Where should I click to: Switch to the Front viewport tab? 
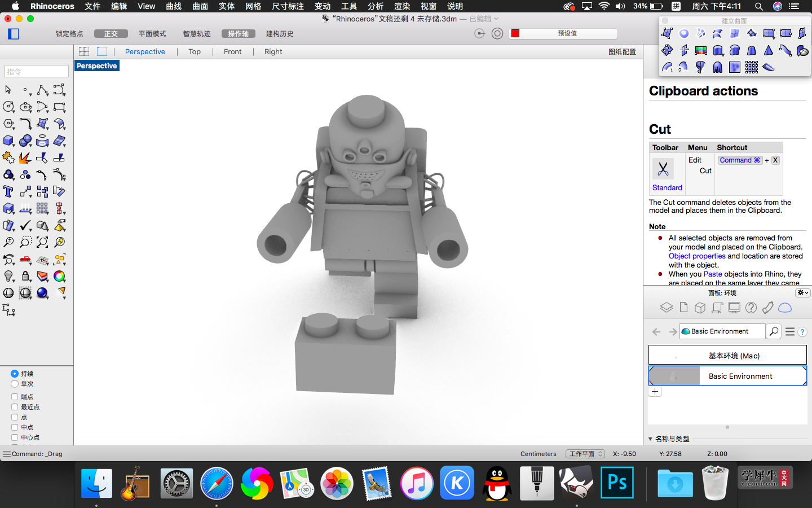[x=232, y=51]
